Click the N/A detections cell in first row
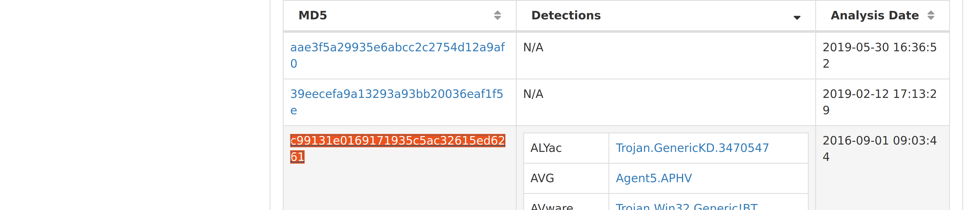The height and width of the screenshot is (210, 980). pyautogui.click(x=666, y=55)
